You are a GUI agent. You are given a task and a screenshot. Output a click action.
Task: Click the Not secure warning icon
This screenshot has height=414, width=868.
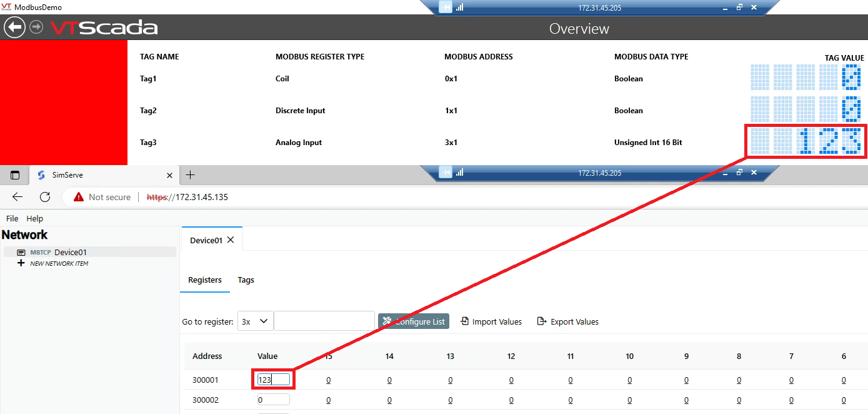click(x=77, y=197)
